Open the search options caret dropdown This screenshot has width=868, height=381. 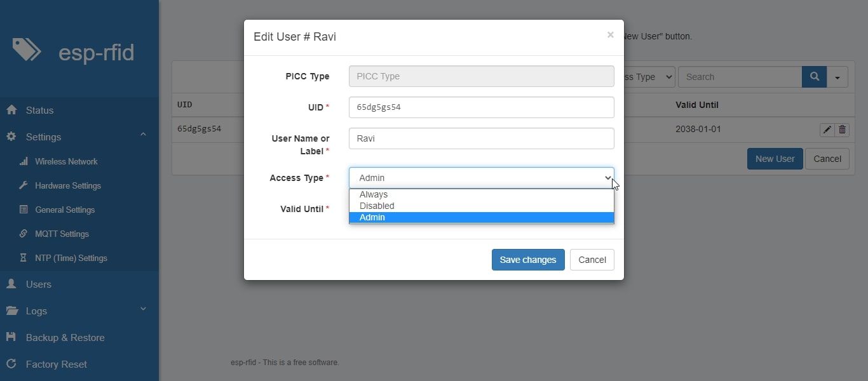(x=837, y=77)
